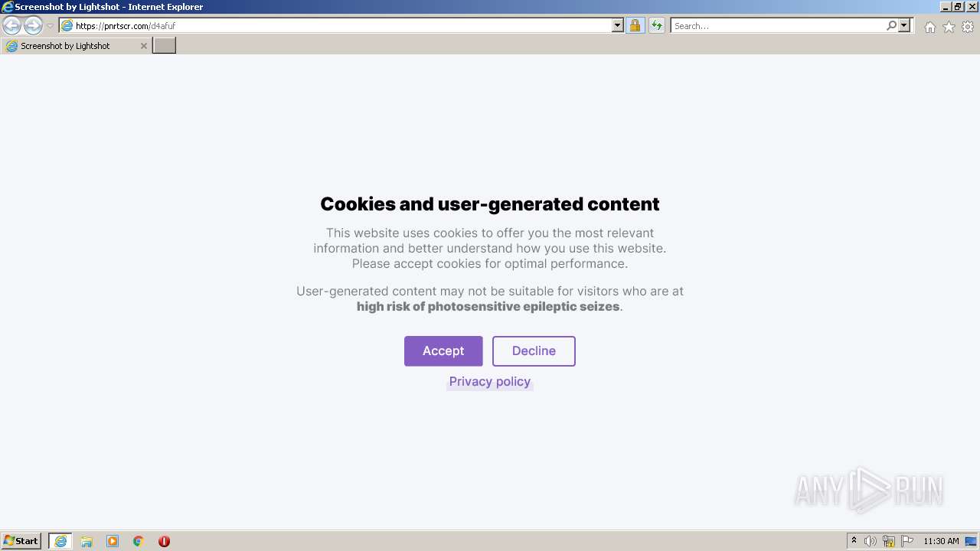980x551 pixels.
Task: Open Favorites star icon
Action: 949,27
